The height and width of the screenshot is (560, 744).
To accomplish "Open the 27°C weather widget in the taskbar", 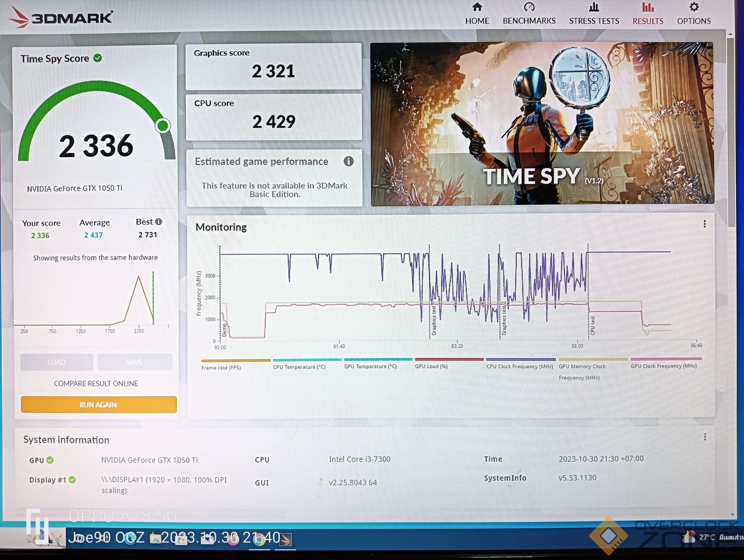I will click(x=712, y=537).
